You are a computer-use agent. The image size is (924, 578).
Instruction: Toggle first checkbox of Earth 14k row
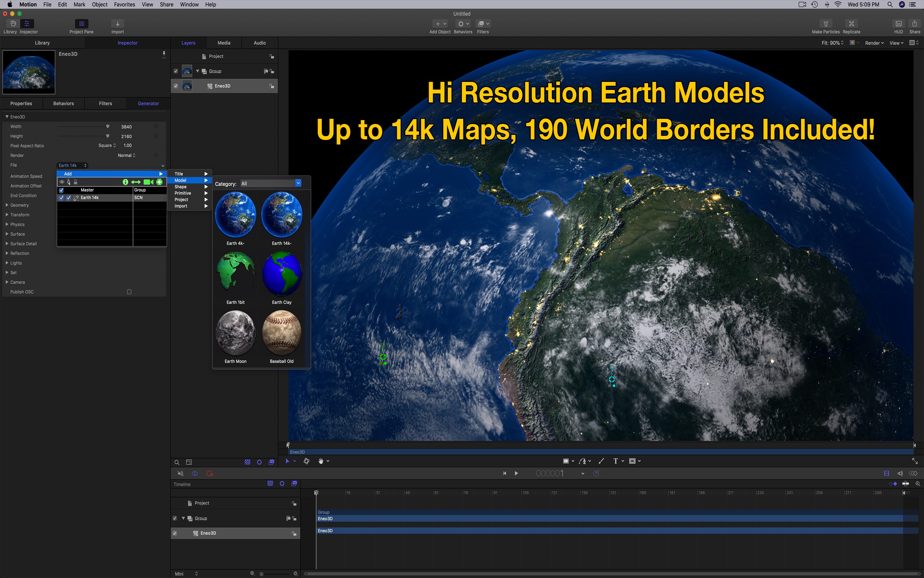tap(61, 197)
